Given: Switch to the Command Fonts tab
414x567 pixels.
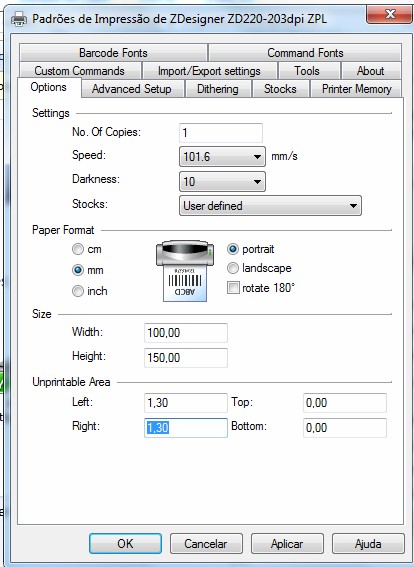Looking at the screenshot, I should click(x=305, y=53).
